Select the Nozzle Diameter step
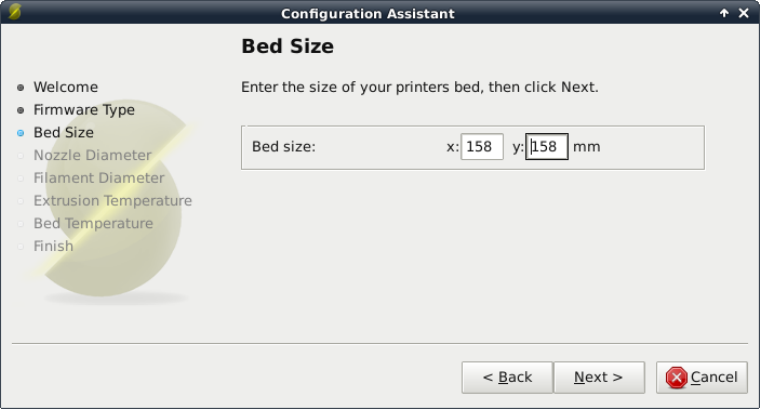 tap(92, 155)
